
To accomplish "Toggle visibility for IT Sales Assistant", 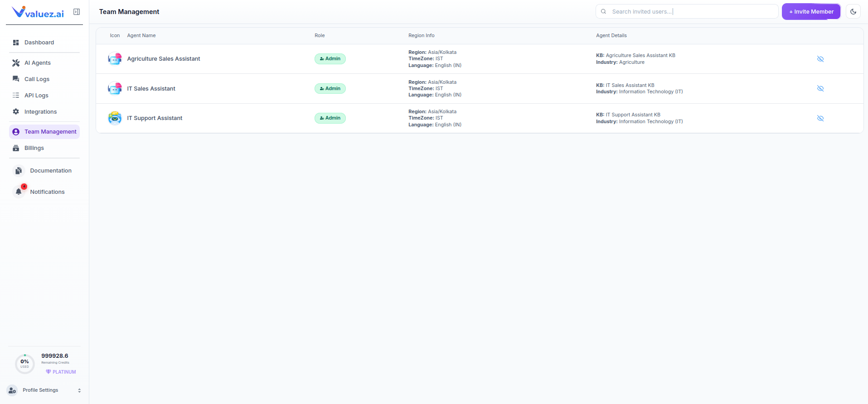I will (820, 89).
